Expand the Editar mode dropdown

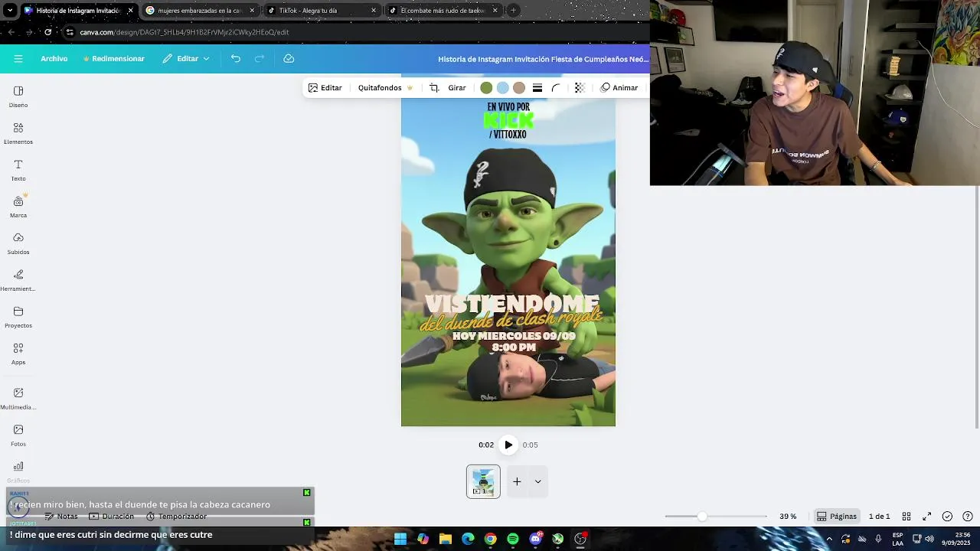186,59
